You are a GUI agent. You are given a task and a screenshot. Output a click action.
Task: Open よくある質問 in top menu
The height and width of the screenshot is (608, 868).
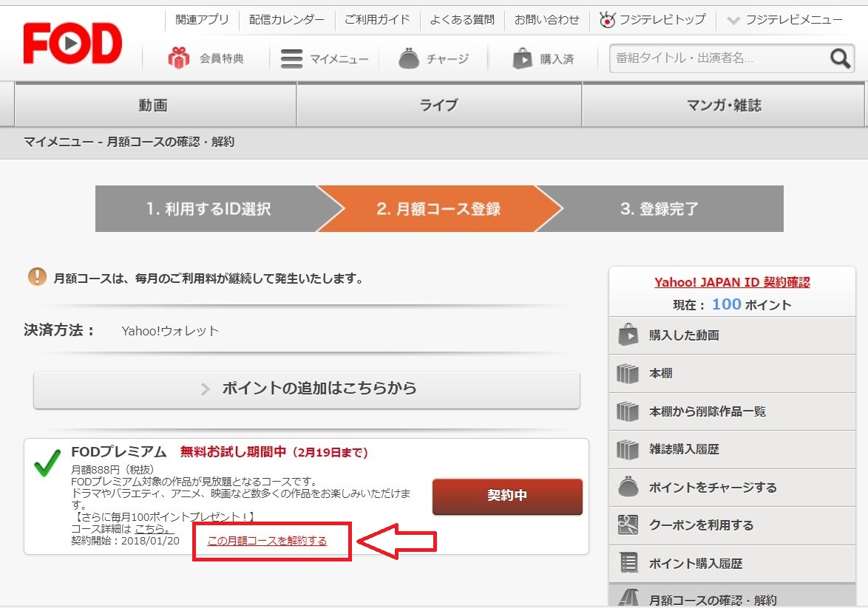[461, 20]
